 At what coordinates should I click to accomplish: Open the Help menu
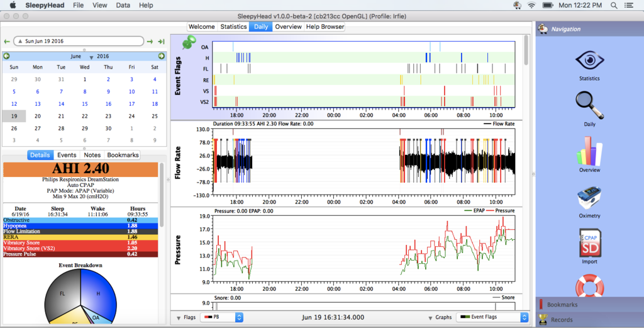(x=146, y=5)
